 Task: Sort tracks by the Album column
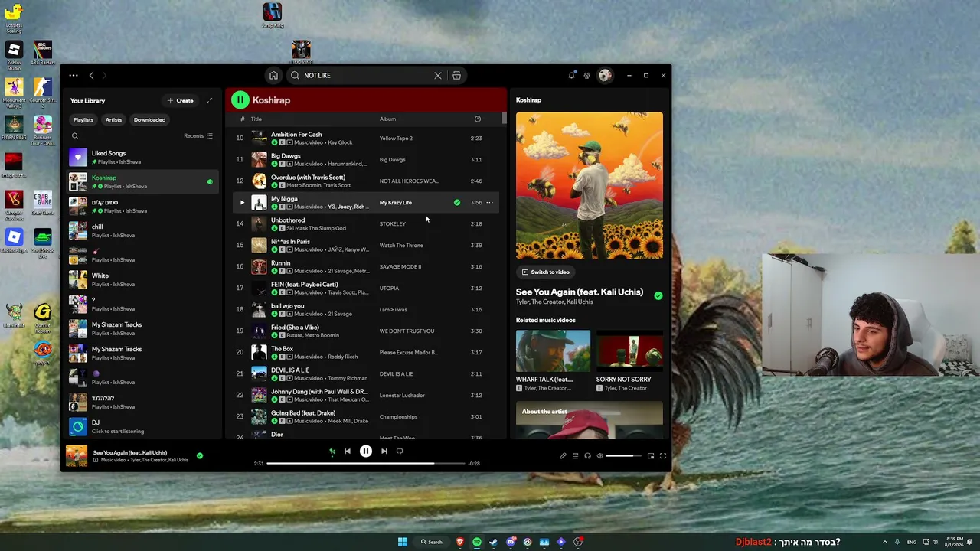387,119
